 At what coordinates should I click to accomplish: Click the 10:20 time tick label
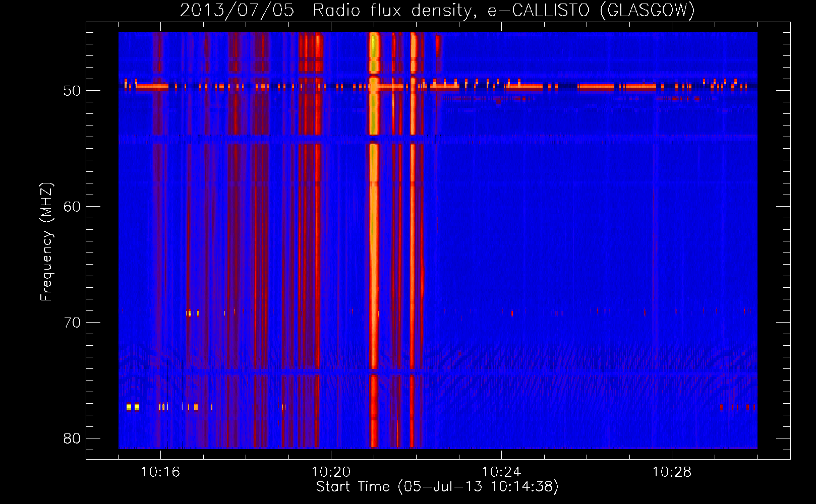[331, 472]
